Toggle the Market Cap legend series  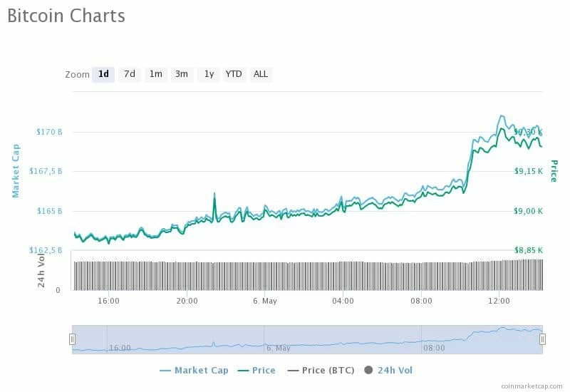coord(194,371)
